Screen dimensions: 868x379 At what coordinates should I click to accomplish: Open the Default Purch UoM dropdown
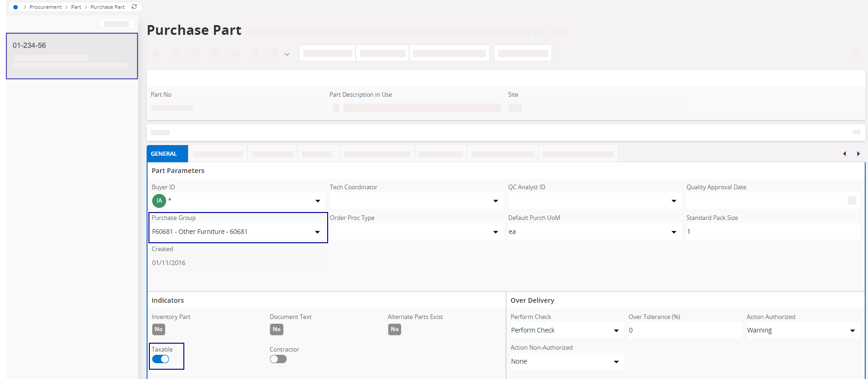[673, 232]
